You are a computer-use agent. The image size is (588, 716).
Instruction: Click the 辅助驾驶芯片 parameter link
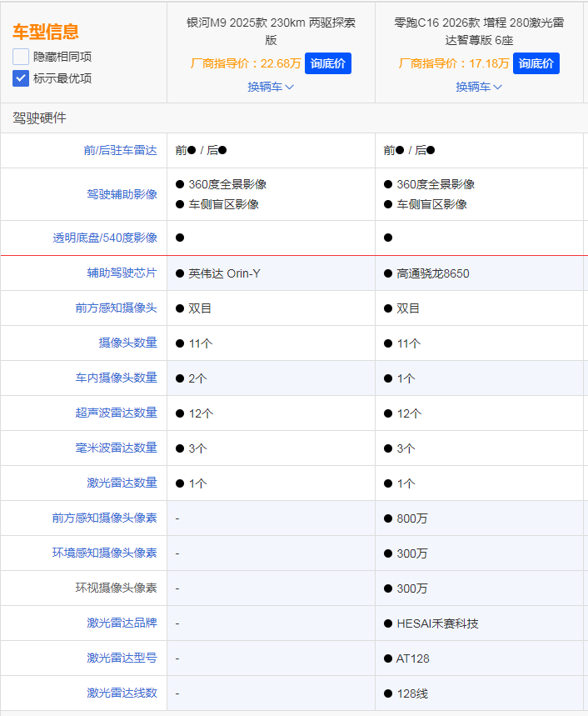pos(122,273)
